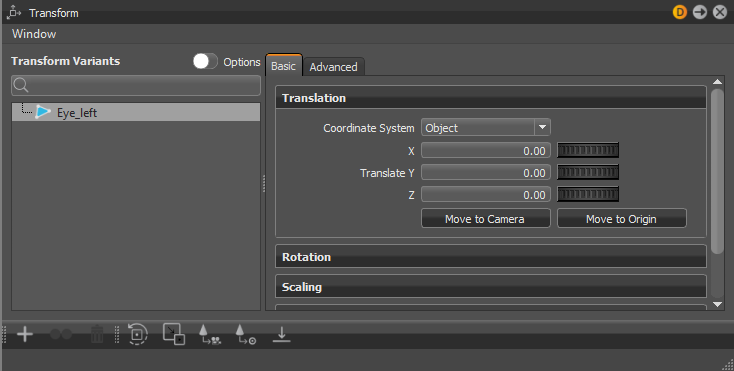This screenshot has height=371, width=734.
Task: Click the X translation thumbwheel slider
Action: point(588,150)
